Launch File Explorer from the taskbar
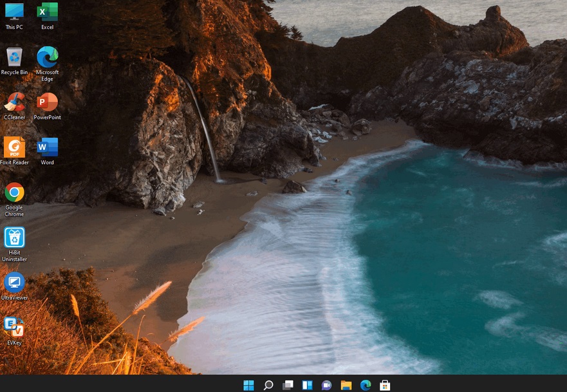Image resolution: width=567 pixels, height=392 pixels. (346, 385)
